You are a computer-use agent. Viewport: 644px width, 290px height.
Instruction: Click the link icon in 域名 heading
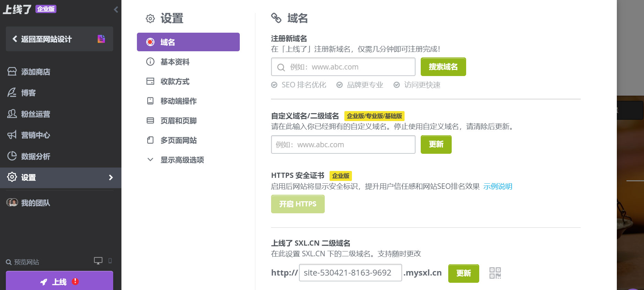(276, 18)
